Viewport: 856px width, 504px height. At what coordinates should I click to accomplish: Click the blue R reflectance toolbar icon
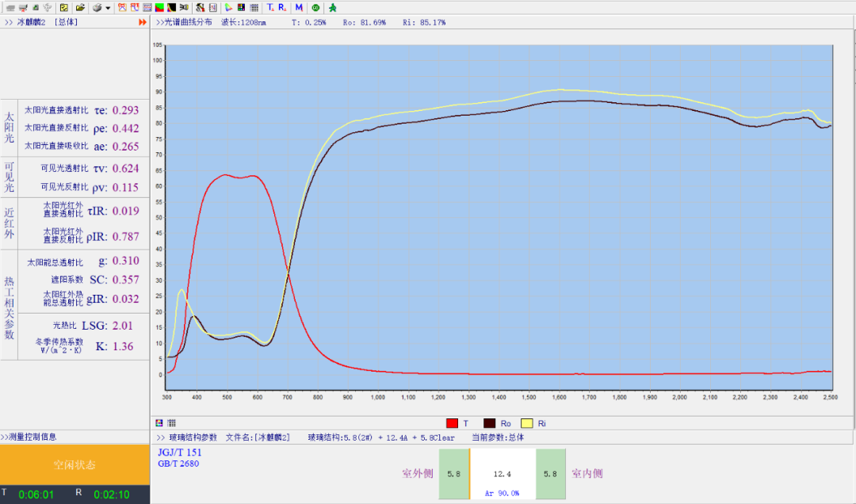click(282, 8)
